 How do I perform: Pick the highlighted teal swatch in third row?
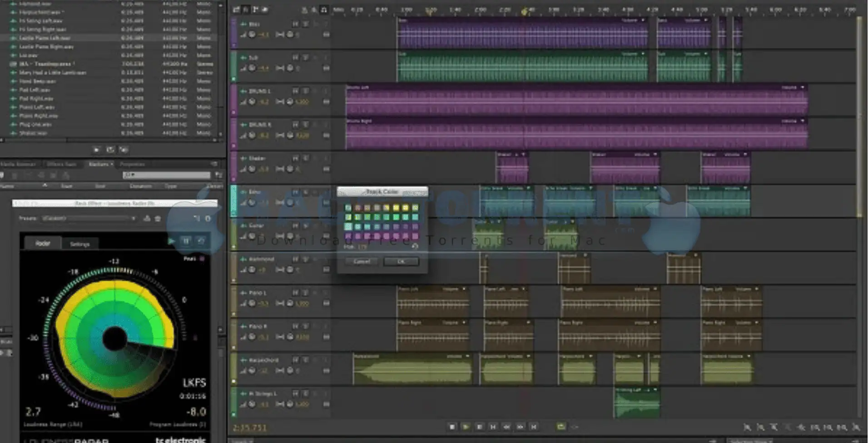(348, 226)
